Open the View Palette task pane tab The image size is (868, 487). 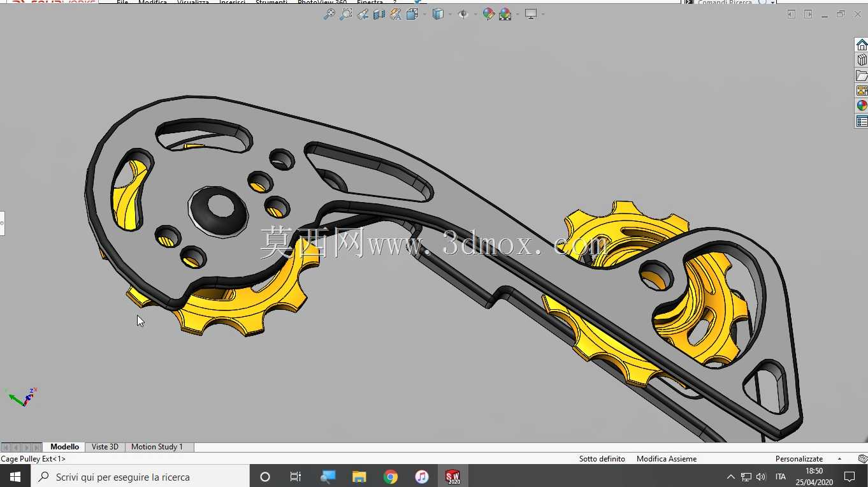click(x=862, y=91)
